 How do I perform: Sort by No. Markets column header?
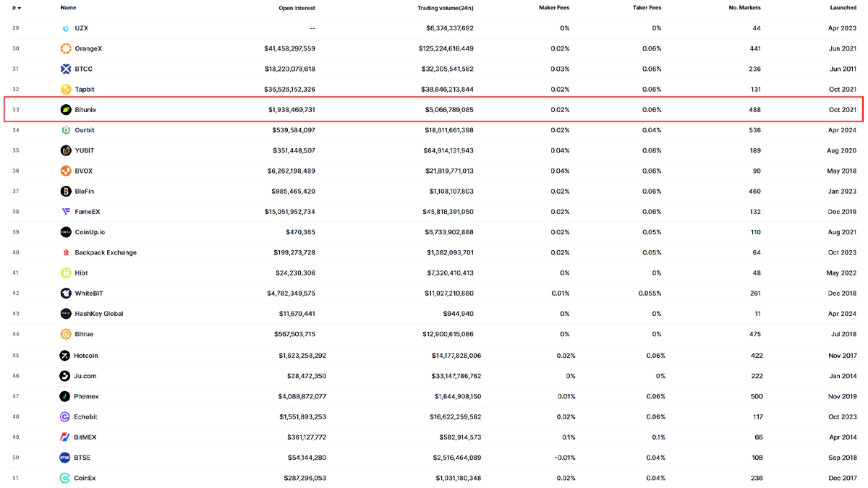pos(744,8)
